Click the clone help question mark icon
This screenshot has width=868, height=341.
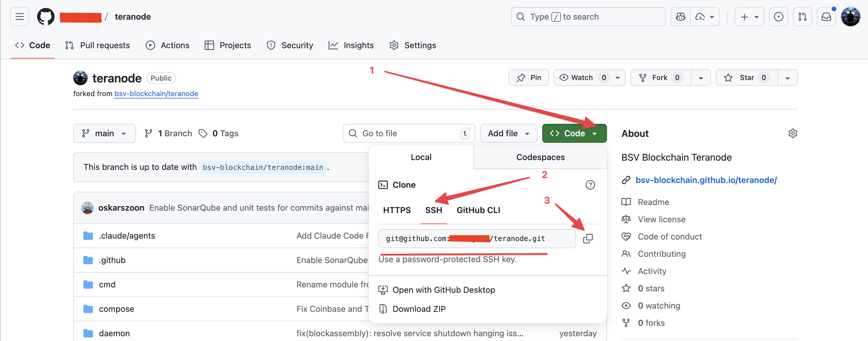(590, 185)
